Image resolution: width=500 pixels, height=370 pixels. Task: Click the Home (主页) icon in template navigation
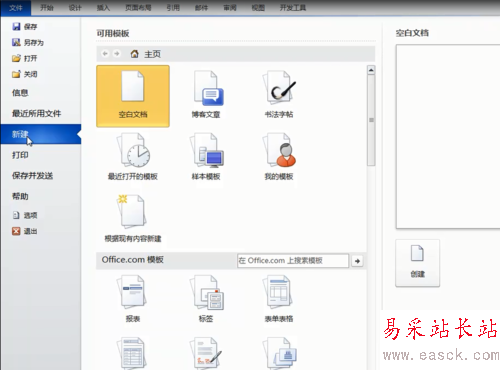click(135, 54)
